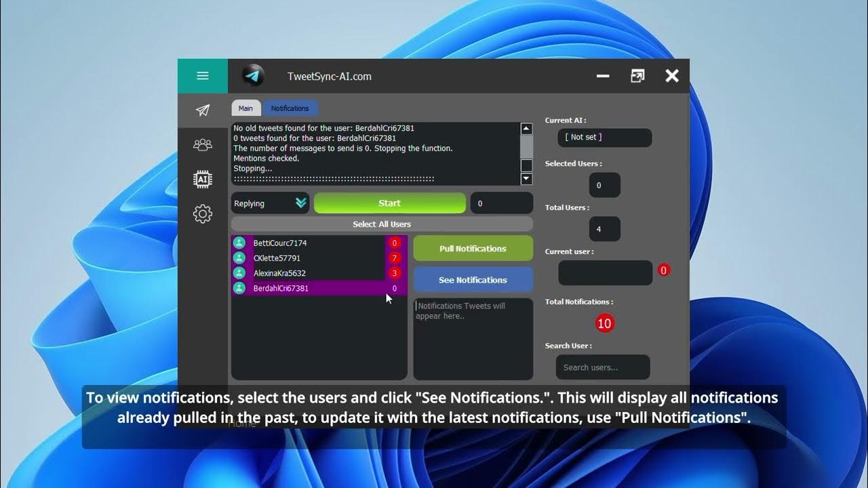868x488 pixels.
Task: Click the log's scroll-down arrow
Action: [x=526, y=178]
